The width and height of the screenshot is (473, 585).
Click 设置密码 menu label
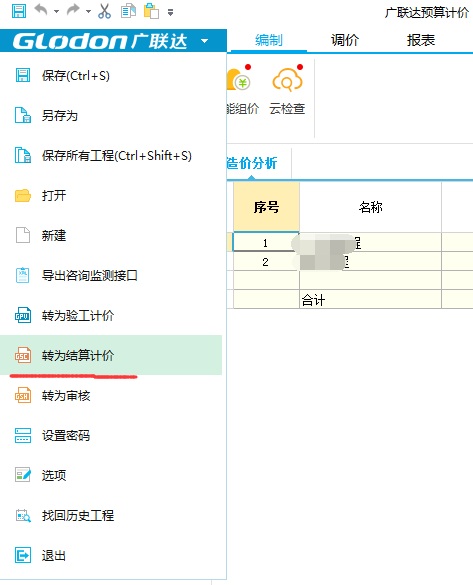[x=66, y=435]
